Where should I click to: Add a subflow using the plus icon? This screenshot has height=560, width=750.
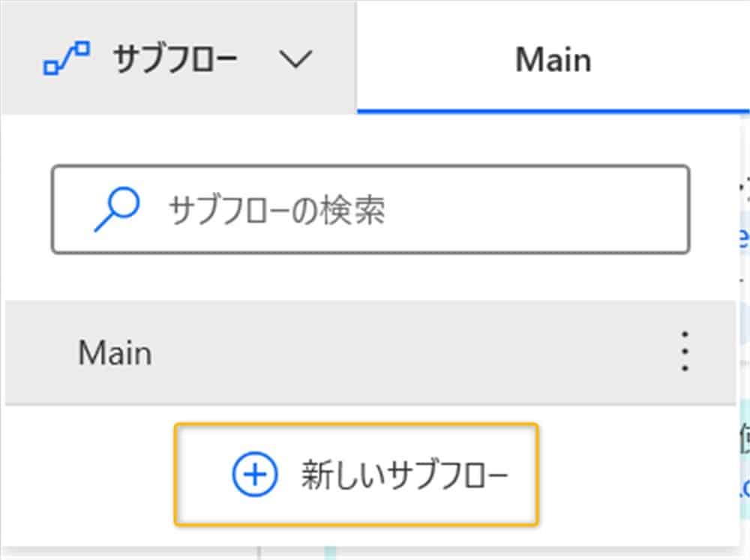click(254, 475)
